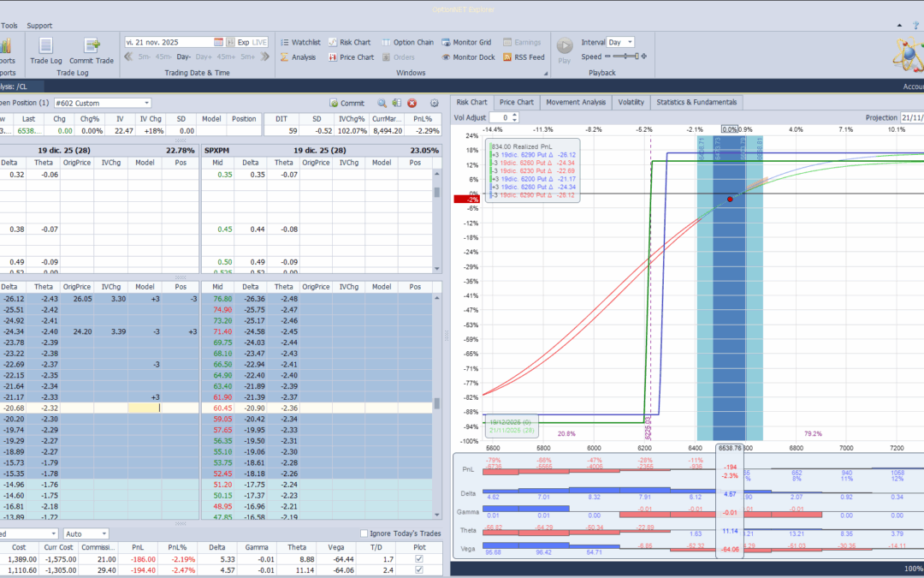Toggle LIVE mode next to Exp

coord(259,43)
